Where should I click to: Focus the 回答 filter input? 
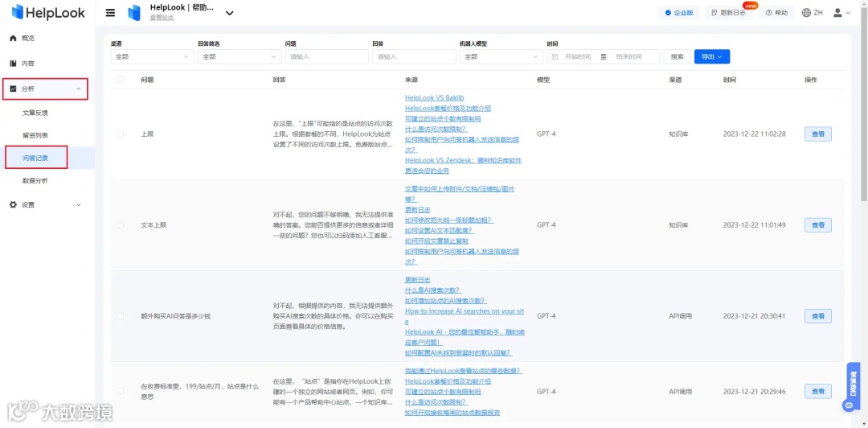(414, 56)
